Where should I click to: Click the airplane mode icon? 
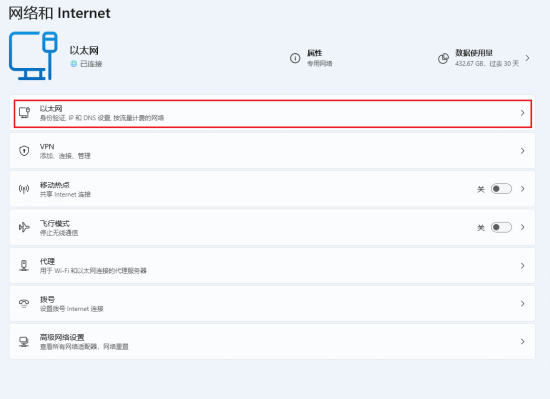click(24, 227)
